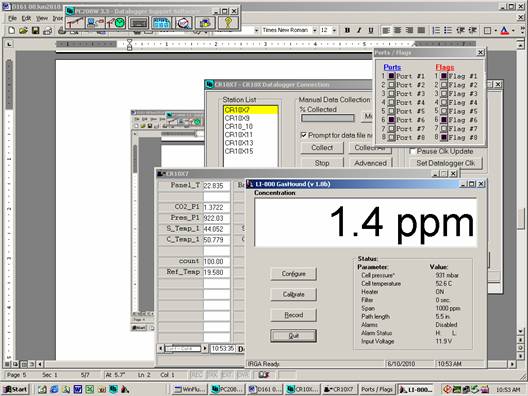Click Quit in LI-800 GasHound
The image size is (528, 396).
tap(293, 336)
